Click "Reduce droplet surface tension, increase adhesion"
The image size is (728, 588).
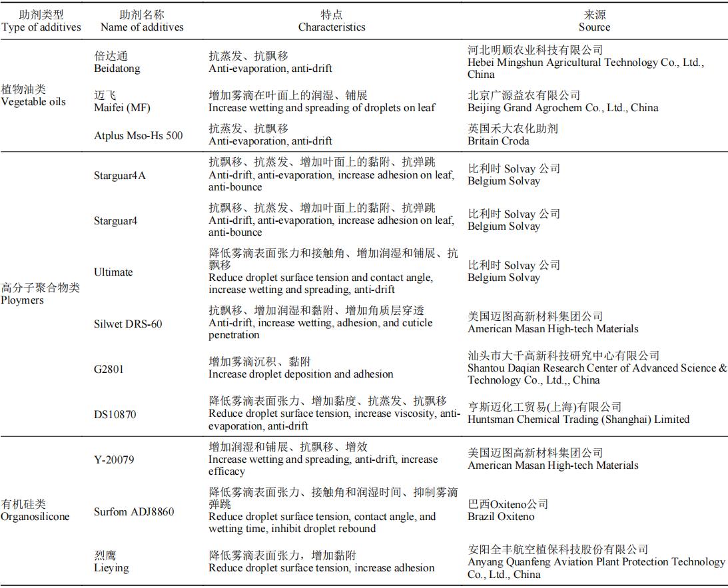[x=322, y=567]
